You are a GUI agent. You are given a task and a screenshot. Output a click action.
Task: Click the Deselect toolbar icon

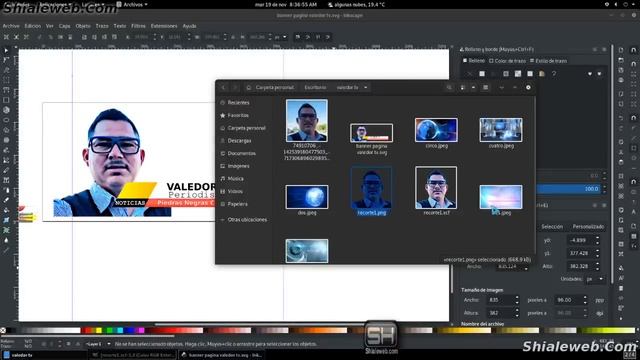tap(26, 37)
